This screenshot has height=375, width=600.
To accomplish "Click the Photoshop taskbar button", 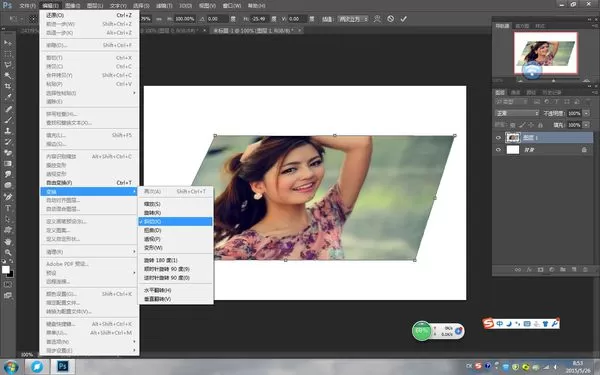I will [62, 366].
